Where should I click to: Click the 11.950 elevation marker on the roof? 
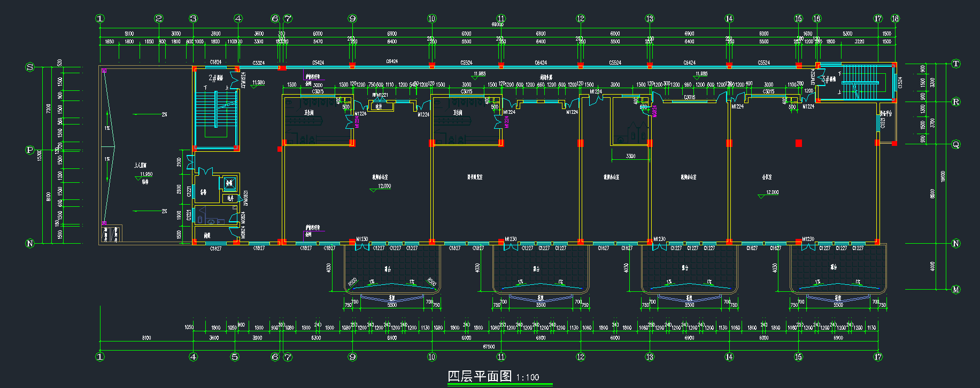146,174
